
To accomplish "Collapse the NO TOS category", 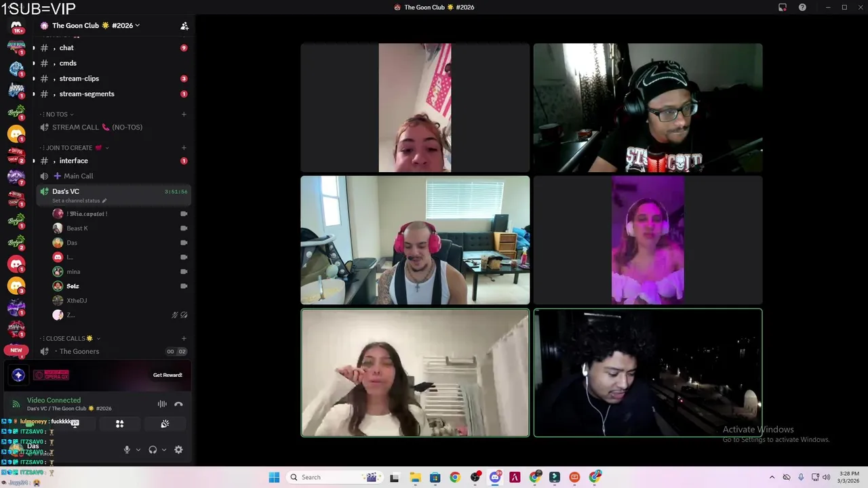I will click(x=58, y=115).
